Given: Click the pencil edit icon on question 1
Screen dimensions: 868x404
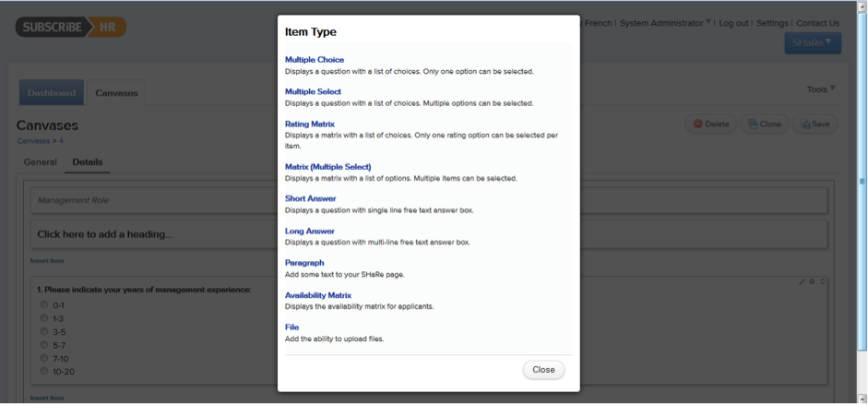Looking at the screenshot, I should pos(803,282).
